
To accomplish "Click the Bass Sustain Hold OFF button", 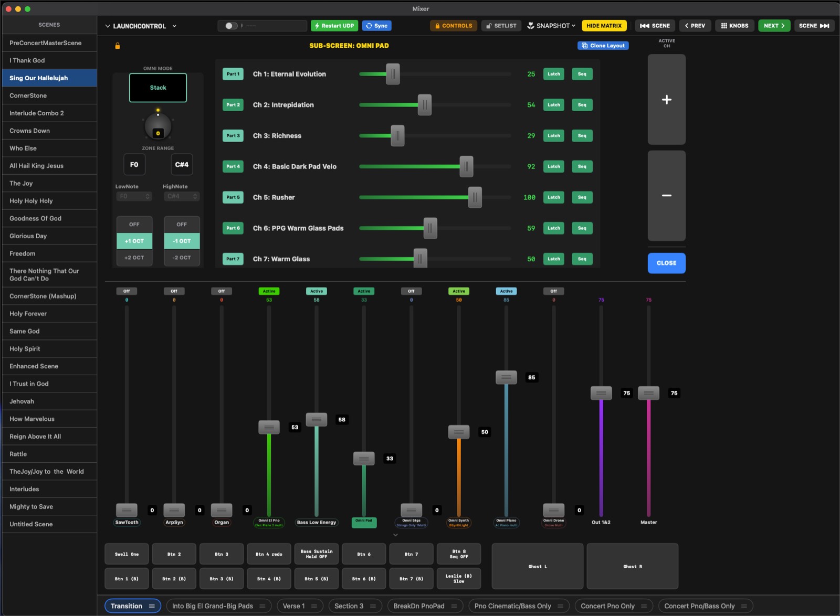I will [x=317, y=554].
